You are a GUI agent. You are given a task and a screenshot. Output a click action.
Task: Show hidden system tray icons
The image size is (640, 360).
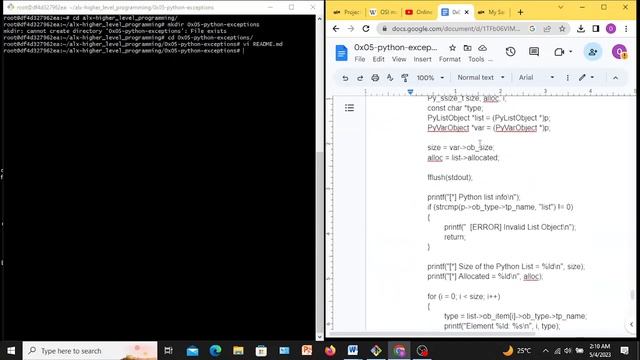click(546, 351)
